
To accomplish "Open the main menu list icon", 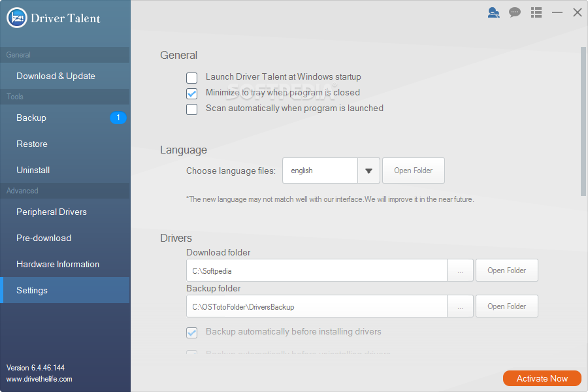I will pos(536,12).
